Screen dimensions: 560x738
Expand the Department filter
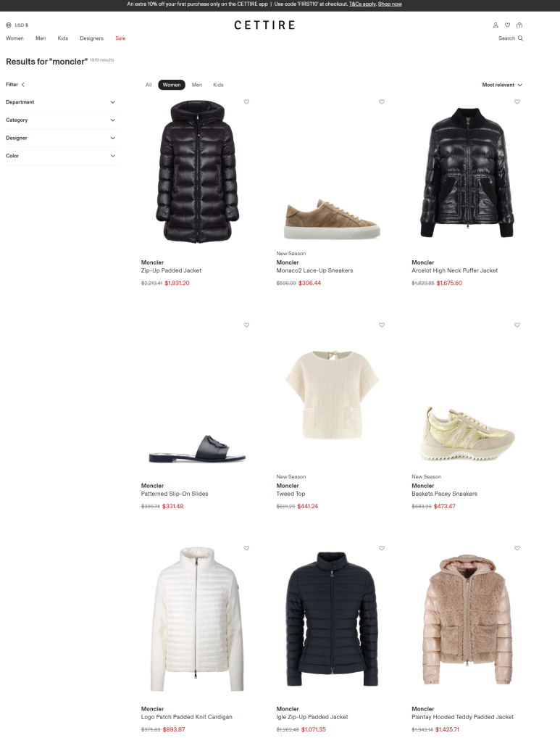click(x=61, y=102)
